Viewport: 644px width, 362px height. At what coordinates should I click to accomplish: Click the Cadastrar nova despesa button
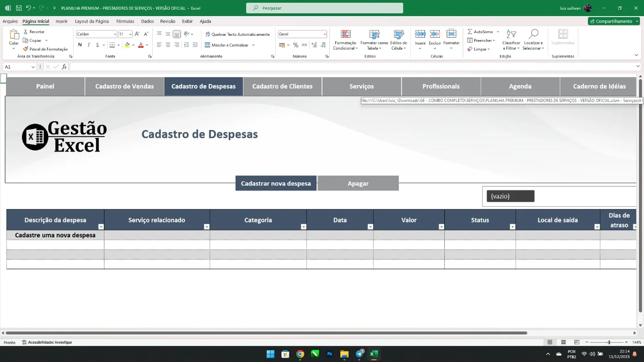tap(276, 183)
